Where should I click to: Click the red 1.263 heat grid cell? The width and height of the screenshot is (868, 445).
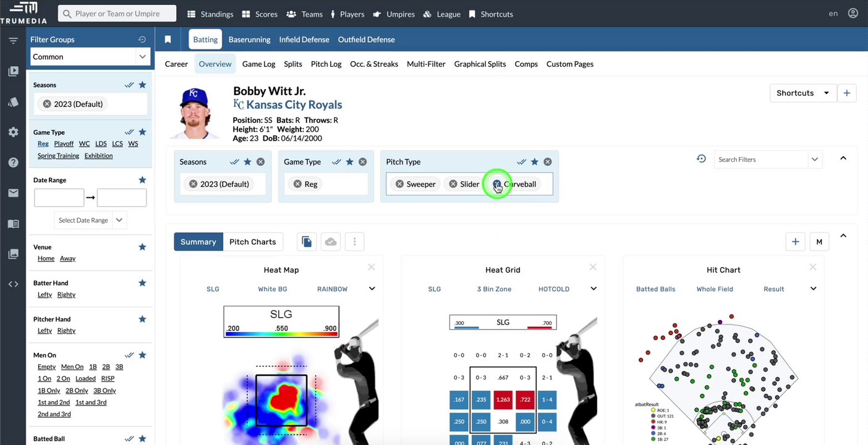(x=503, y=400)
